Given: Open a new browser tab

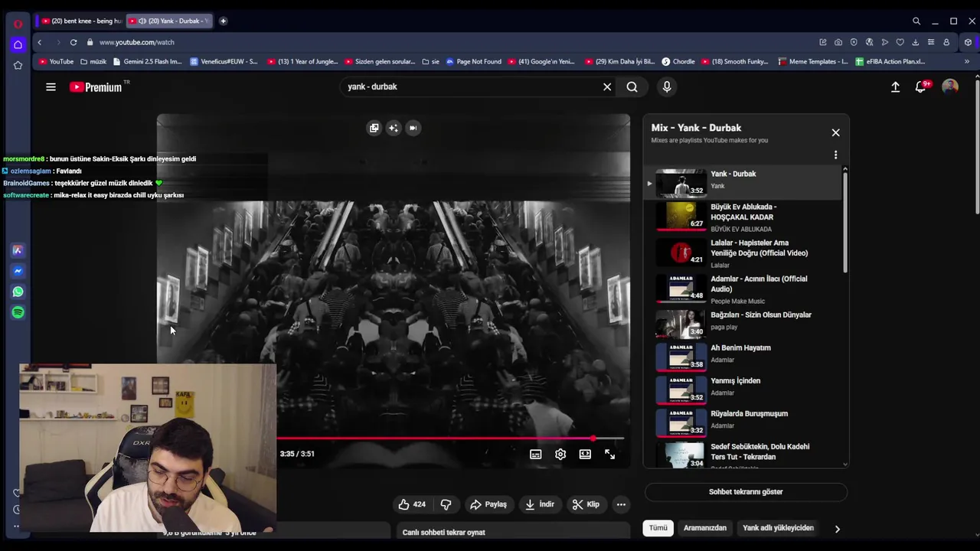Looking at the screenshot, I should coord(223,21).
